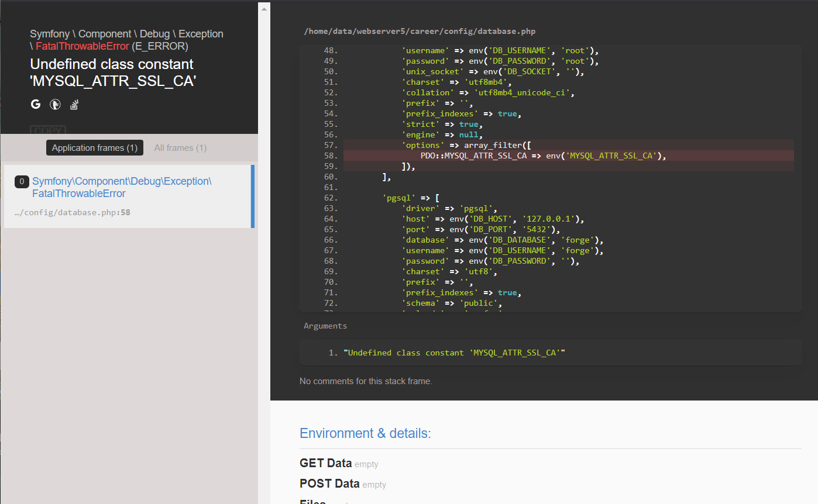Click the POST Data entry
Image resolution: width=818 pixels, height=504 pixels.
(x=329, y=484)
